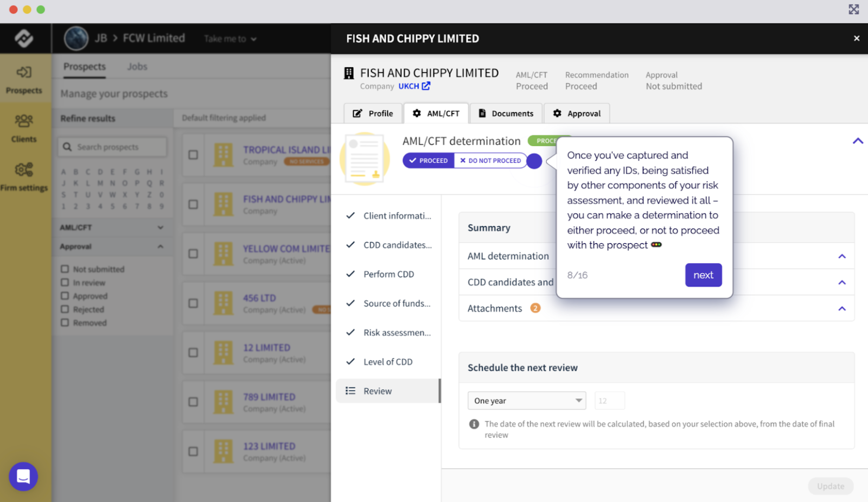
Task: Click the fullscreen expand icon top right
Action: (853, 9)
